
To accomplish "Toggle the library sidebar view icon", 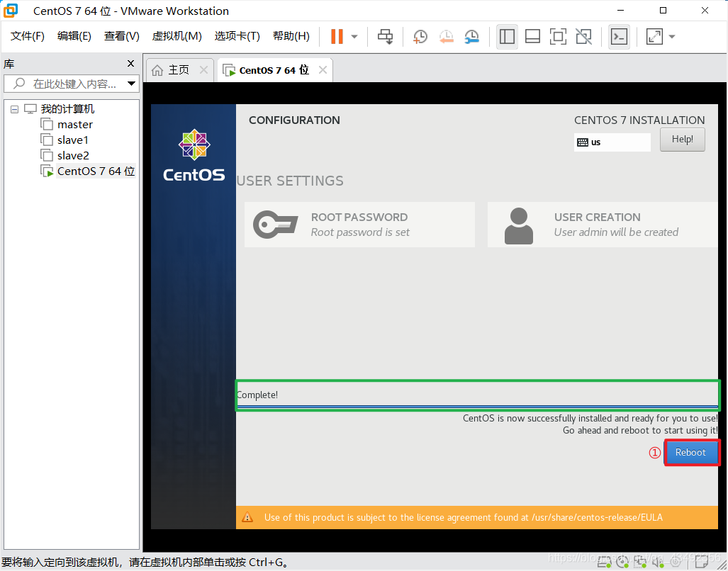I will (x=507, y=37).
